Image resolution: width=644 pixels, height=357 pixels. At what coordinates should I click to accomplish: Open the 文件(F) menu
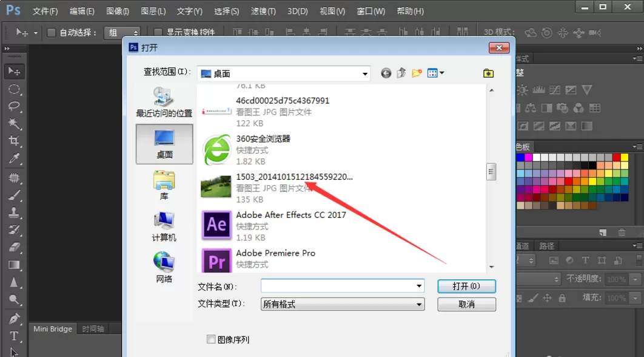click(x=45, y=11)
